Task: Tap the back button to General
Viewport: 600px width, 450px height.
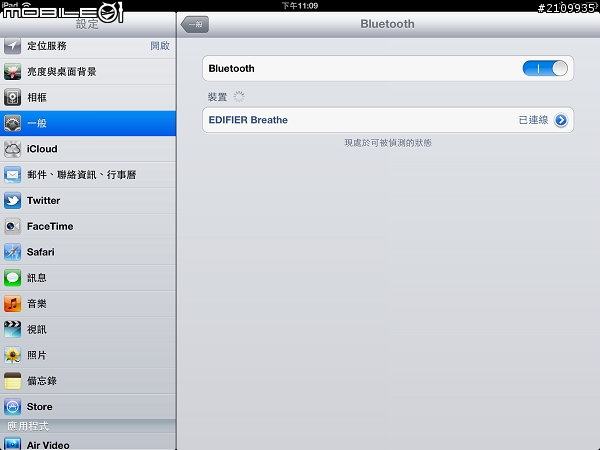Action: 195,25
